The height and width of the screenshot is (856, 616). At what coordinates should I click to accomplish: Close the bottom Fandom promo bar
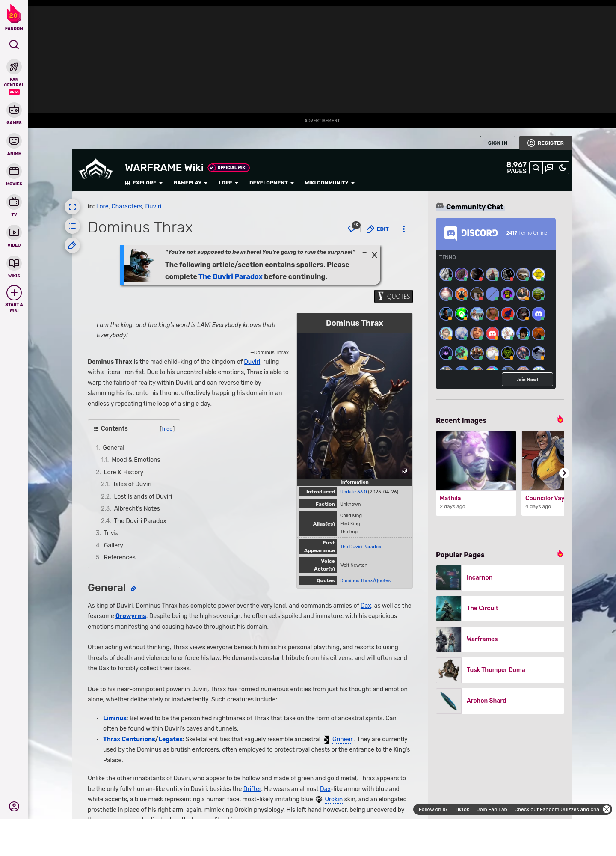pyautogui.click(x=607, y=809)
